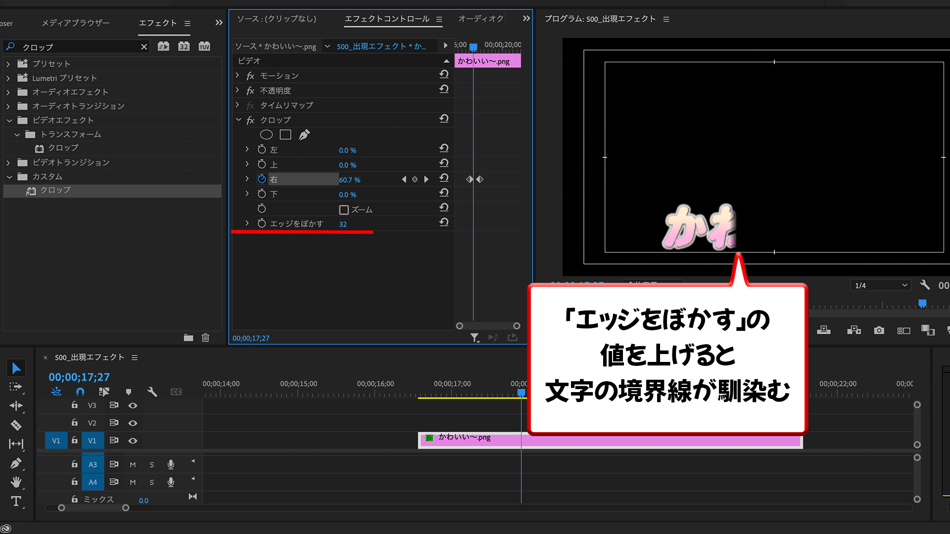The height and width of the screenshot is (534, 950).
Task: Select the Selection tool arrow
Action: point(16,369)
